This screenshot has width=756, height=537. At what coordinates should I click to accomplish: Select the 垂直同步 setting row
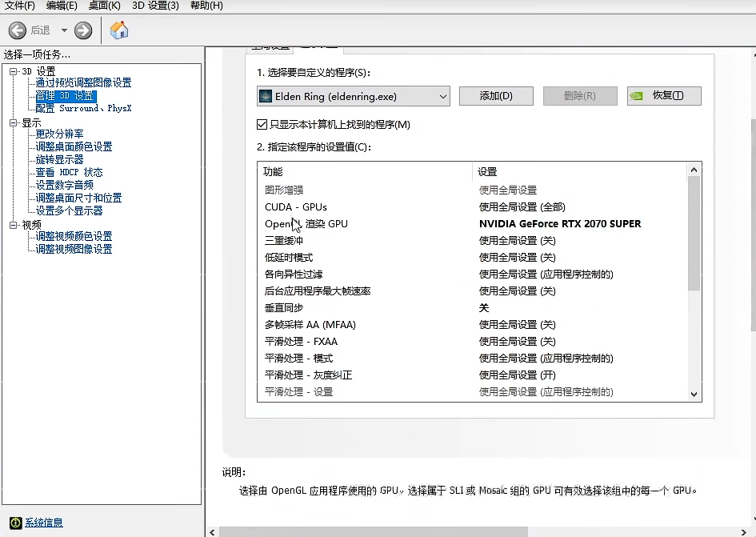tap(284, 308)
